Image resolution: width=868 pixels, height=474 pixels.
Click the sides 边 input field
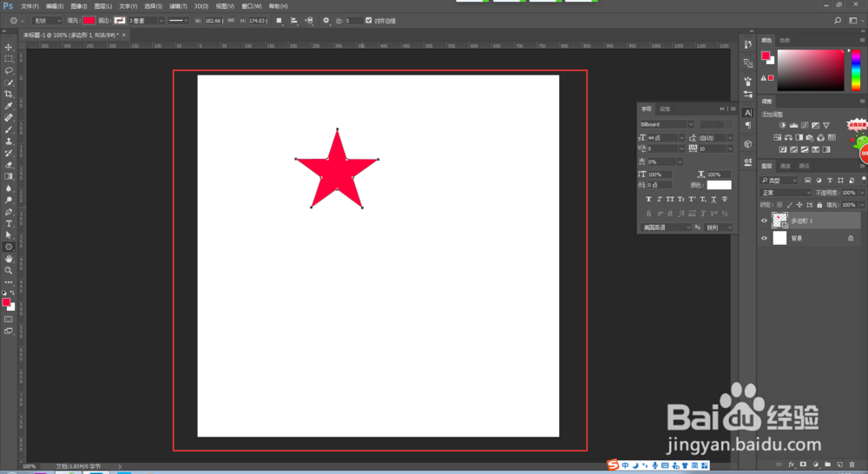tap(354, 21)
